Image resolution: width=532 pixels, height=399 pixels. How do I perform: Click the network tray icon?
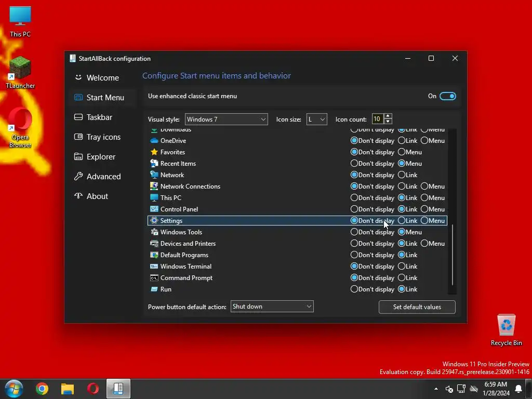coord(461,389)
